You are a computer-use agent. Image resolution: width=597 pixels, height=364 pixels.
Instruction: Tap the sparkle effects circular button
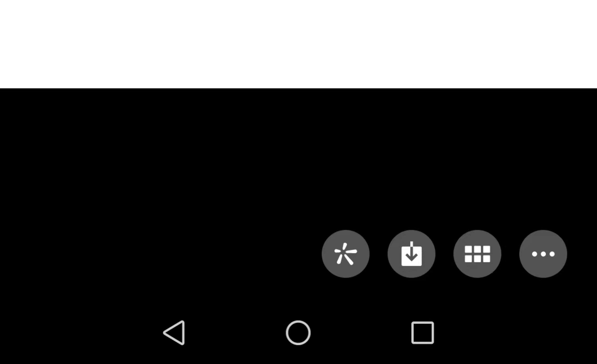click(345, 254)
